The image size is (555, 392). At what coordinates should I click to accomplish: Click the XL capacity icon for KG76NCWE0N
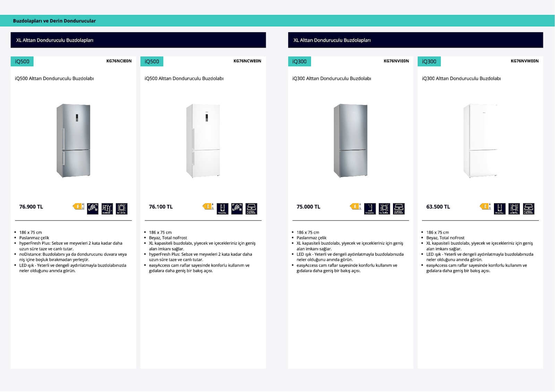tap(222, 208)
